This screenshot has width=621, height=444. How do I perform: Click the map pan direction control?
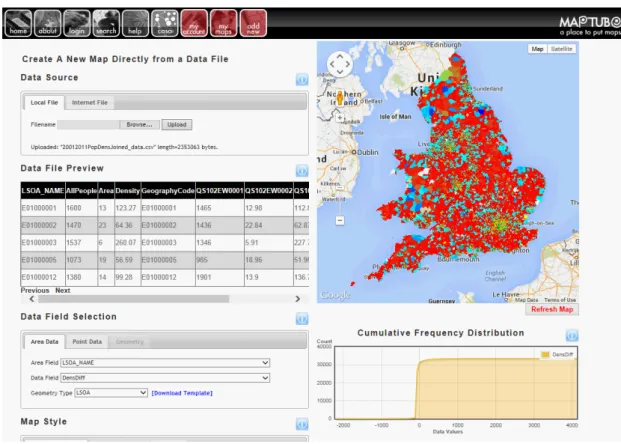point(340,64)
